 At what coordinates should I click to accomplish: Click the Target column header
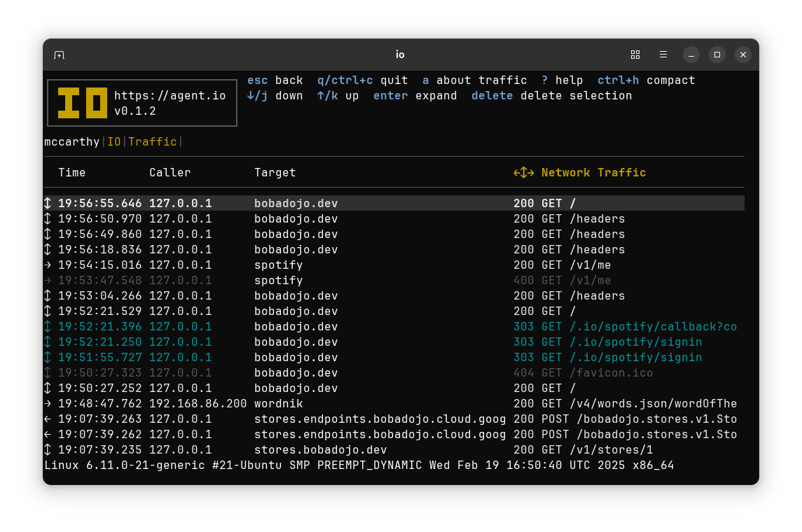click(x=275, y=173)
